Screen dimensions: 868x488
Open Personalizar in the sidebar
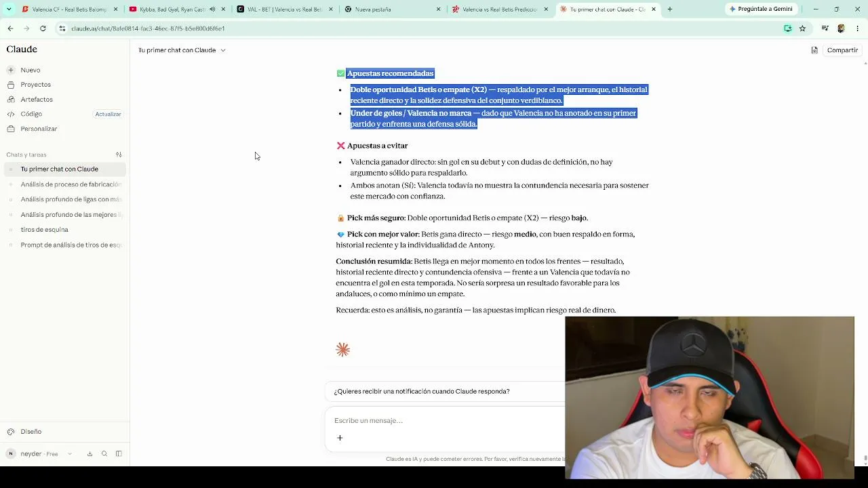click(x=39, y=129)
